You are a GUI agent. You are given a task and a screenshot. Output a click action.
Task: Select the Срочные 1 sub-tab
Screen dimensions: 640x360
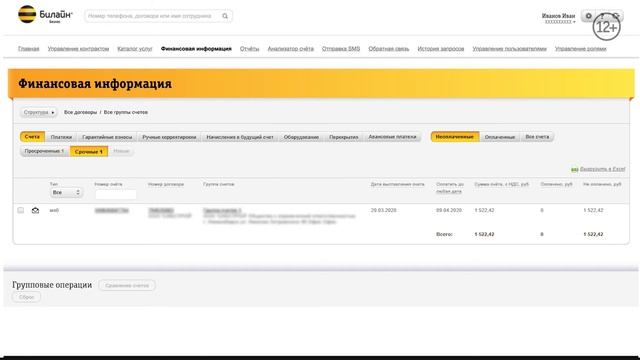(89, 151)
